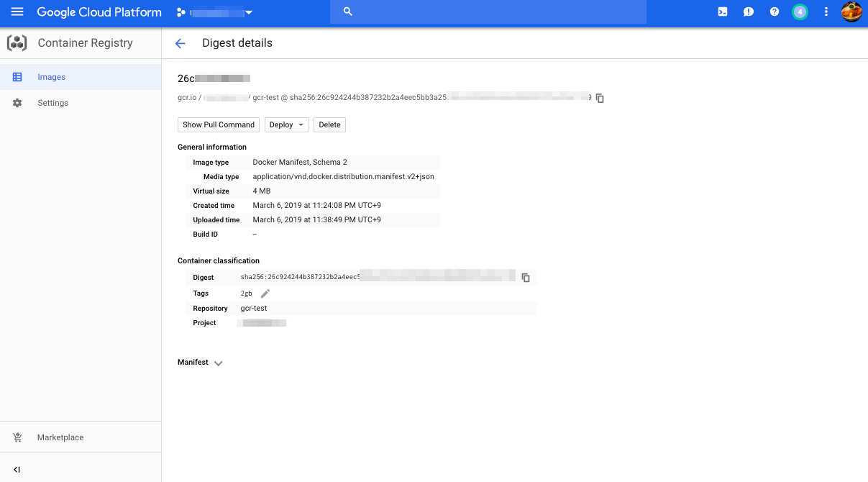Click the Marketplace cart icon
868x482 pixels.
(18, 437)
